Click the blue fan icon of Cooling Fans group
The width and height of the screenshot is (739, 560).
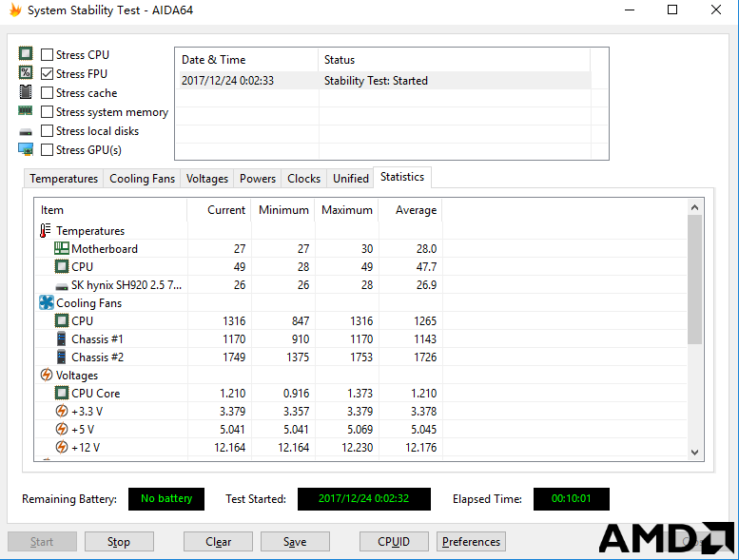coord(47,302)
